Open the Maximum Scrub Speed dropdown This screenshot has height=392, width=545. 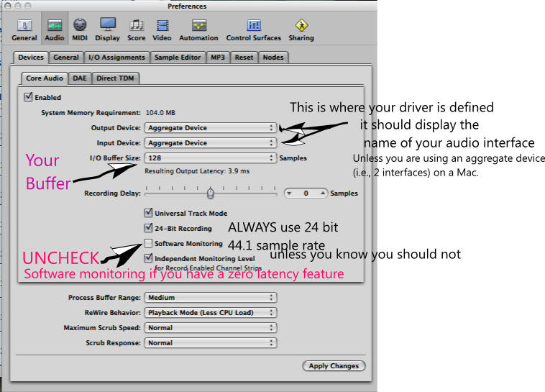211,328
